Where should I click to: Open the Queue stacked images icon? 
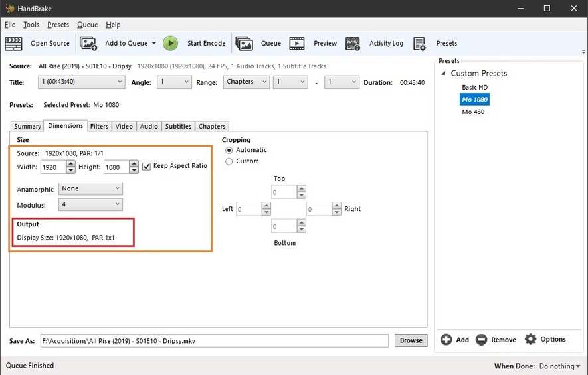point(244,43)
